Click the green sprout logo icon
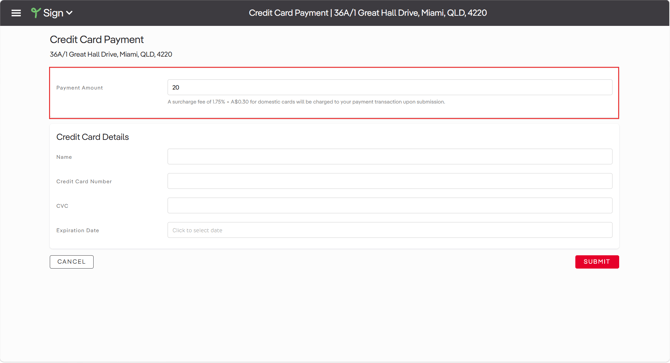 [x=36, y=13]
